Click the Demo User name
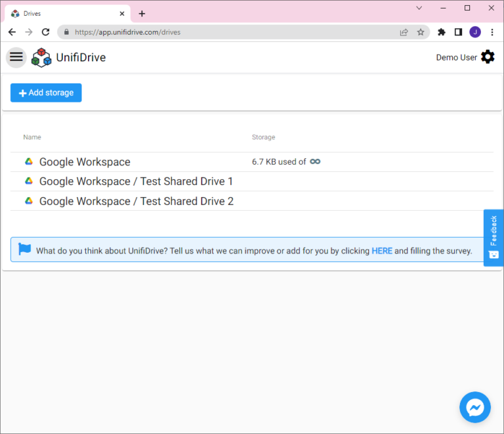504x434 pixels. [x=456, y=58]
